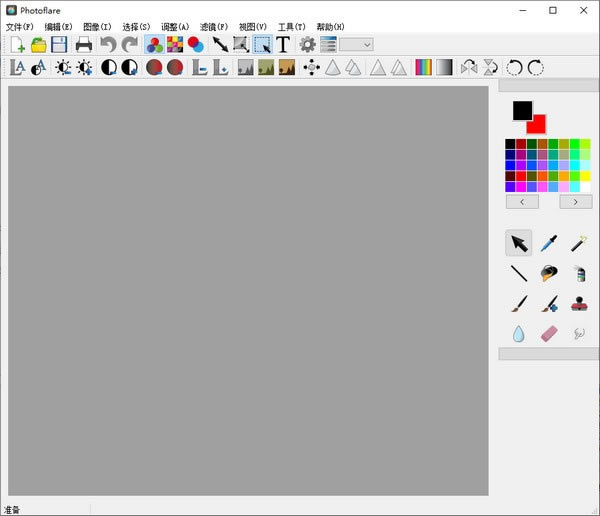The width and height of the screenshot is (600, 516).
Task: Toggle the rectangular selection mode button
Action: click(262, 44)
